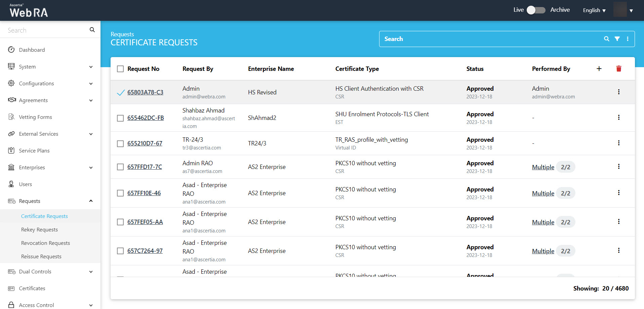Open search bar's vertical ellipsis options
The image size is (644, 309).
click(628, 39)
